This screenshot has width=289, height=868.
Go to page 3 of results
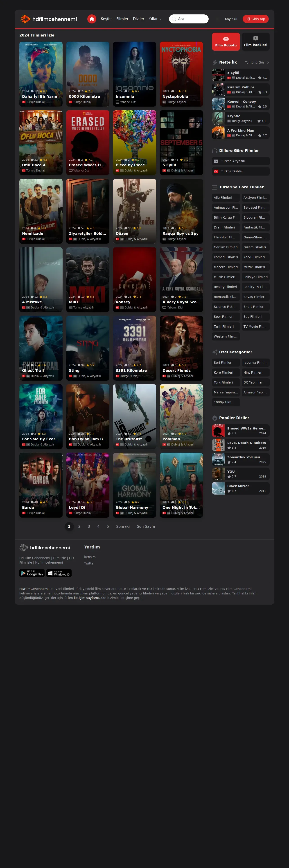click(89, 526)
